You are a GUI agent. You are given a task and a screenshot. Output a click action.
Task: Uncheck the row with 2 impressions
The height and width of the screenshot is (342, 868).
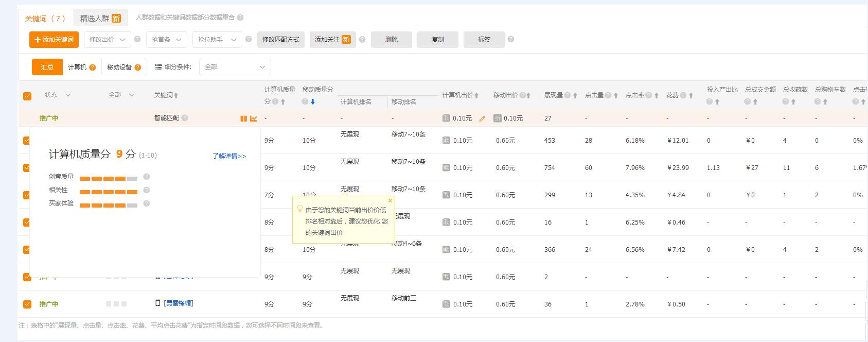(x=27, y=277)
